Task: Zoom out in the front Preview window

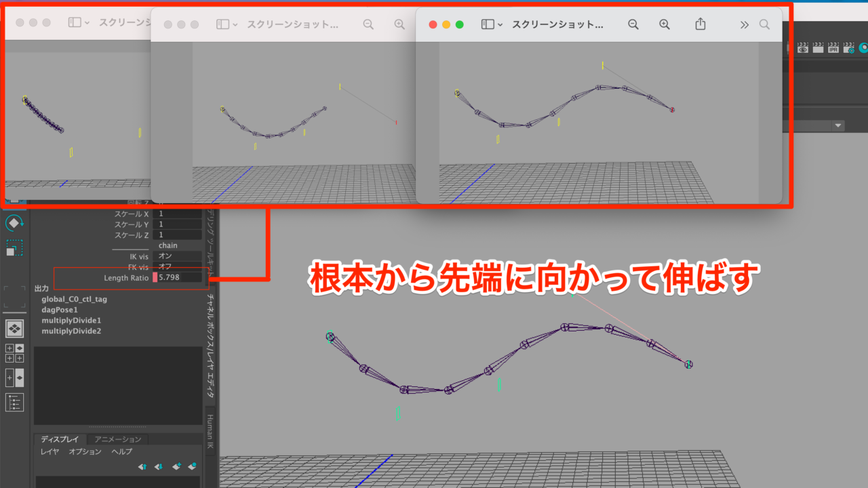Action: coord(633,24)
